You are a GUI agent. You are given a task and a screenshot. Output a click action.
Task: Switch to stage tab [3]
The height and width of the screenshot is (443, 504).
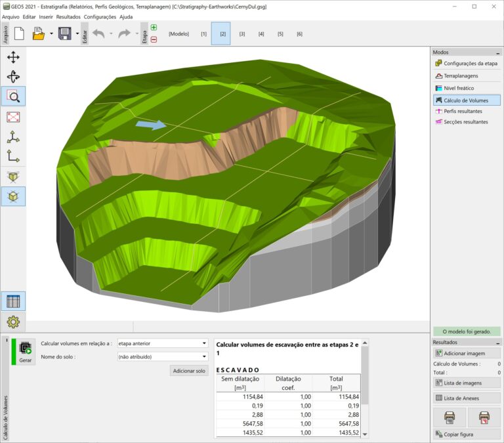click(241, 33)
